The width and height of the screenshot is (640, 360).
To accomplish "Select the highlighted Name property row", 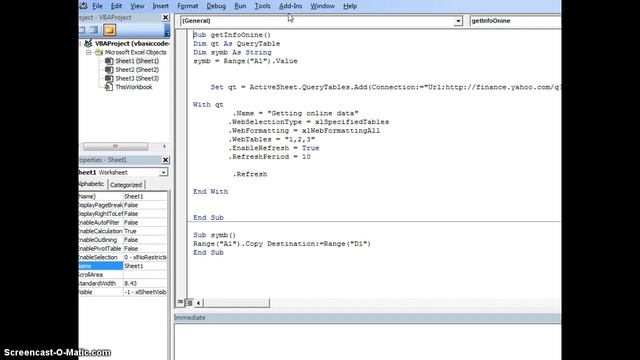I will (101, 266).
